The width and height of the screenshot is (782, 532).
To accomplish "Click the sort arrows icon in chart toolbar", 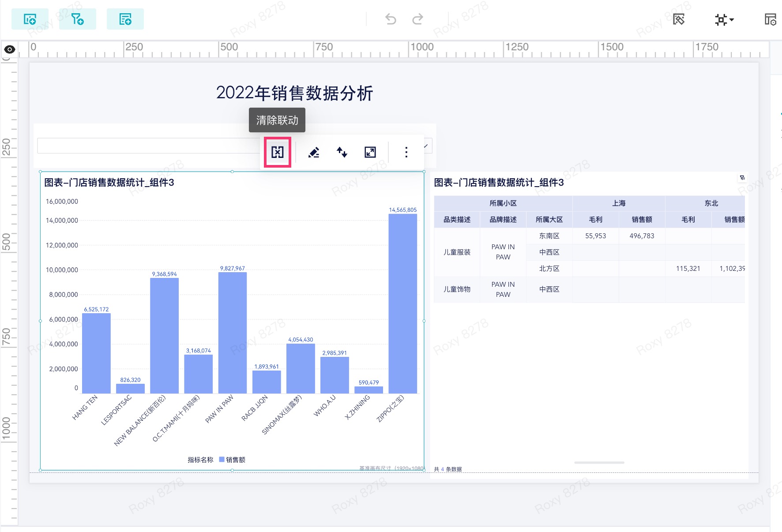I will 342,152.
